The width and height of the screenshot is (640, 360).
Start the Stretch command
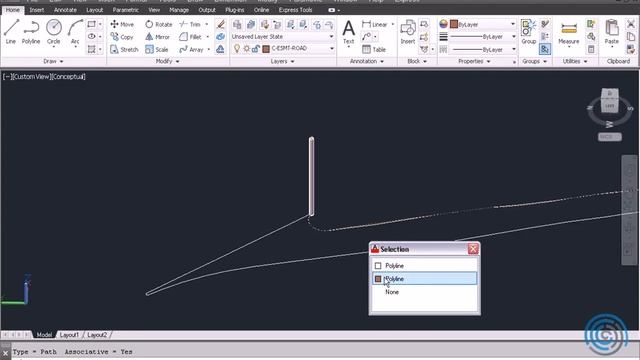[x=124, y=49]
